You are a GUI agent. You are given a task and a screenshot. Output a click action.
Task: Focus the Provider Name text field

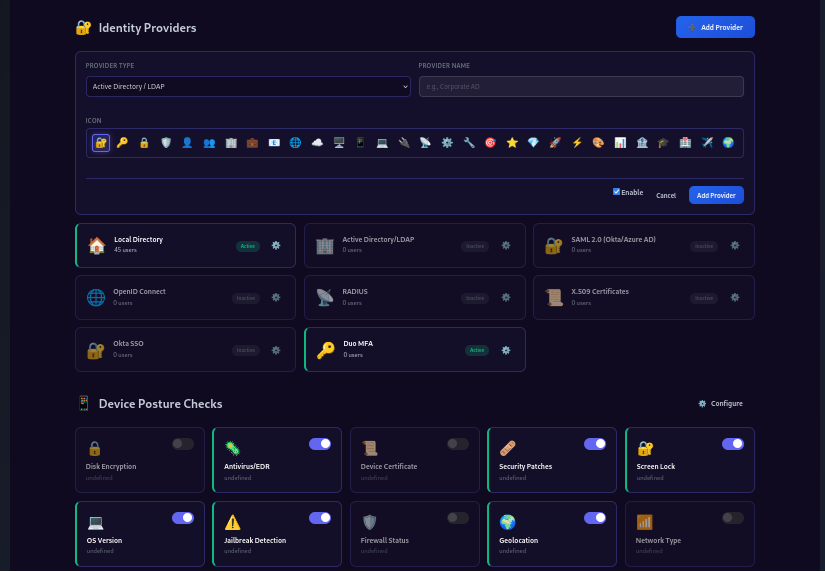[x=581, y=87]
